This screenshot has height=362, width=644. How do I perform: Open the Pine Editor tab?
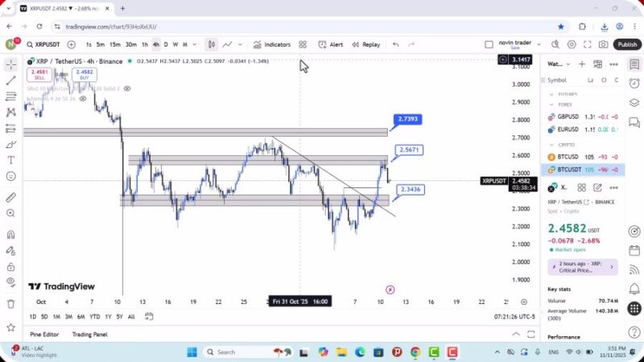45,334
